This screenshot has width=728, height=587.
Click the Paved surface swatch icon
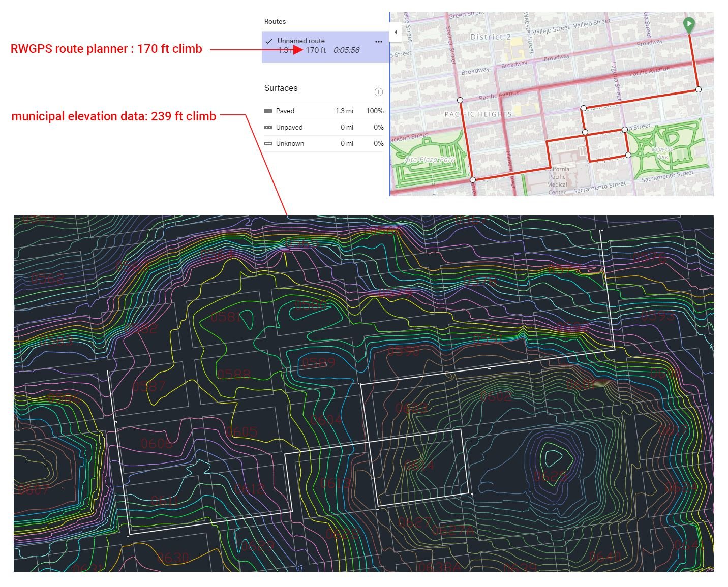click(268, 111)
